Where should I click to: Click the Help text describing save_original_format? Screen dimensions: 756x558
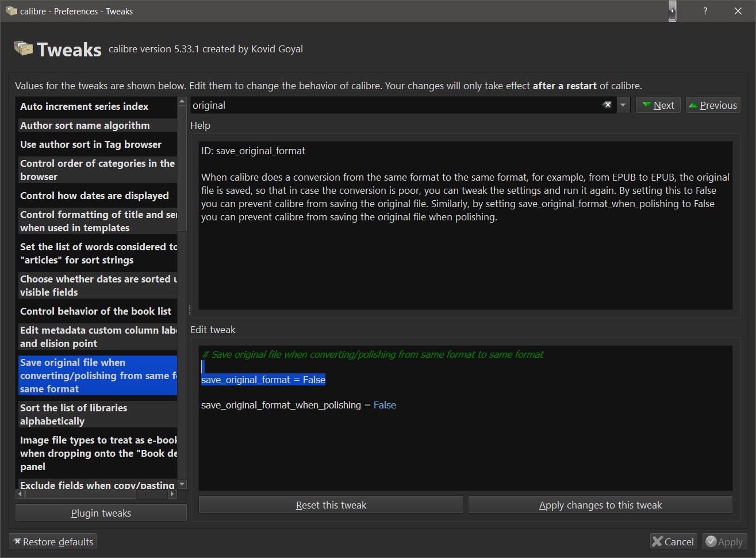(465, 197)
